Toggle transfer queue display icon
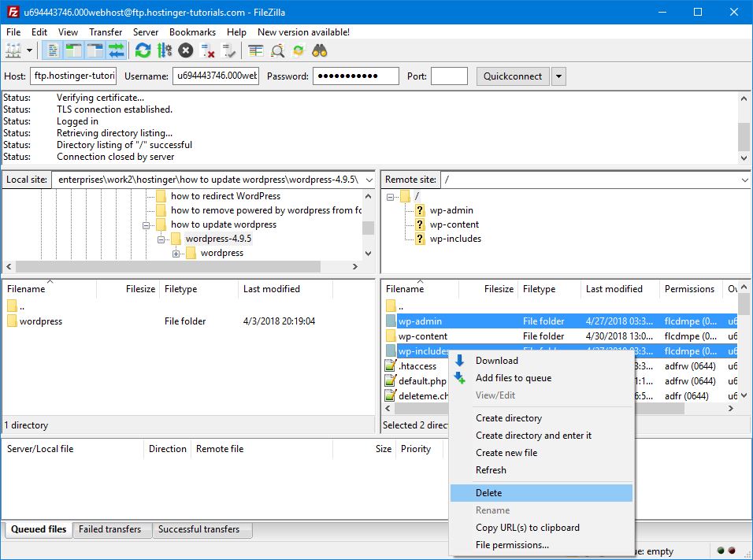The image size is (753, 560). click(x=117, y=50)
